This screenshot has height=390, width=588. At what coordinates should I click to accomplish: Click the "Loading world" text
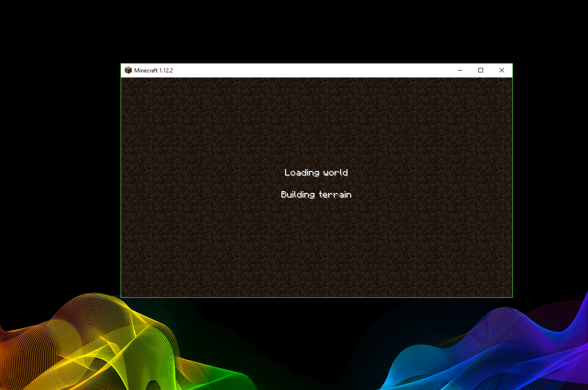tap(316, 173)
